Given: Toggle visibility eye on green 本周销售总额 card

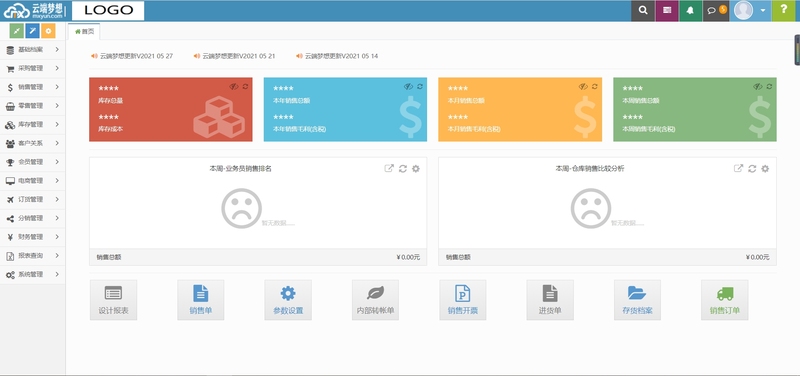Looking at the screenshot, I should [758, 87].
